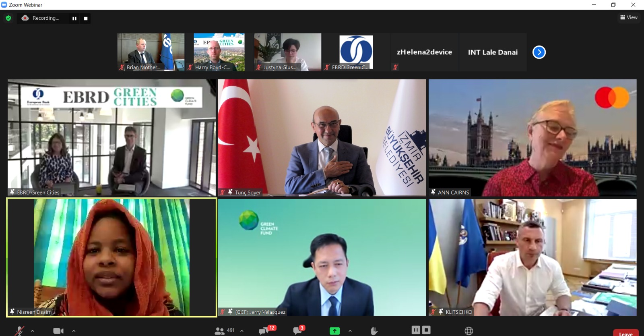Screen dimensions: 644x336
Task: Stop the cloud recording at top
Action: (x=86, y=19)
